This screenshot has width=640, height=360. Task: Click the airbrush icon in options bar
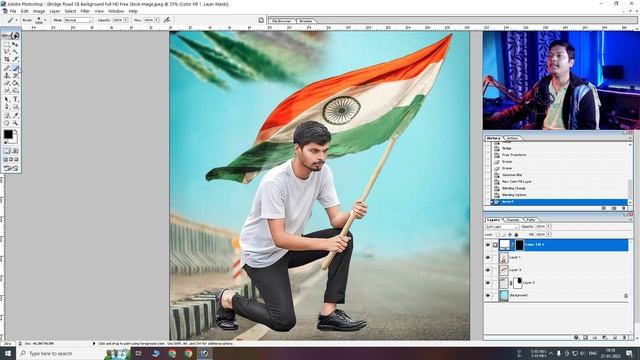(x=167, y=20)
